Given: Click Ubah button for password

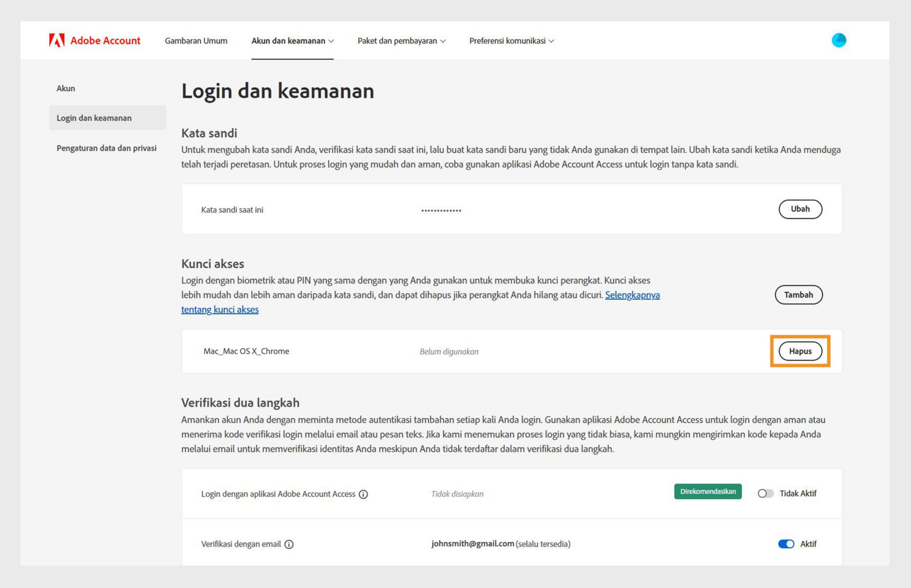Looking at the screenshot, I should 800,209.
